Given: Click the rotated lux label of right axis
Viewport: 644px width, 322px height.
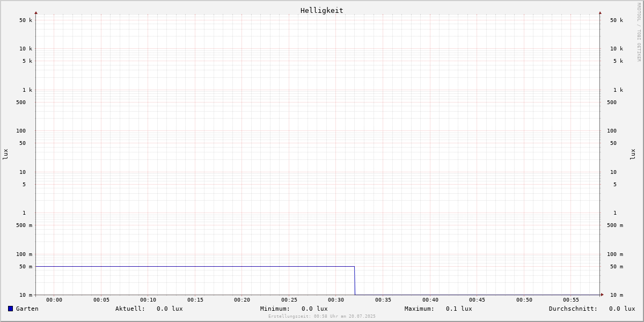Looking at the screenshot, I should coord(633,154).
